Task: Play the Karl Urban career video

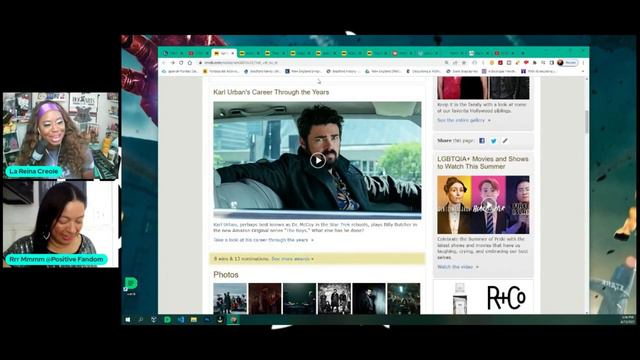Action: 318,160
